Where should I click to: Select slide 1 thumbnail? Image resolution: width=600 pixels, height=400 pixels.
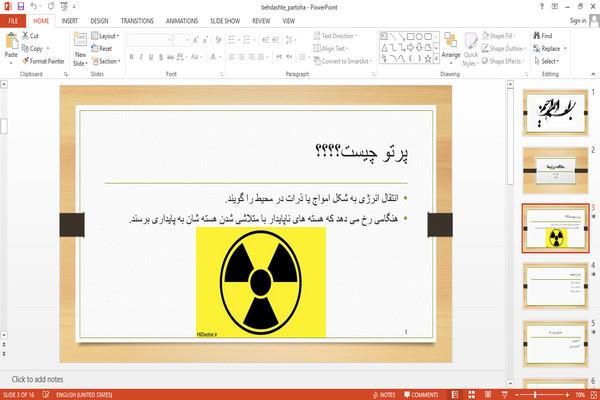555,113
